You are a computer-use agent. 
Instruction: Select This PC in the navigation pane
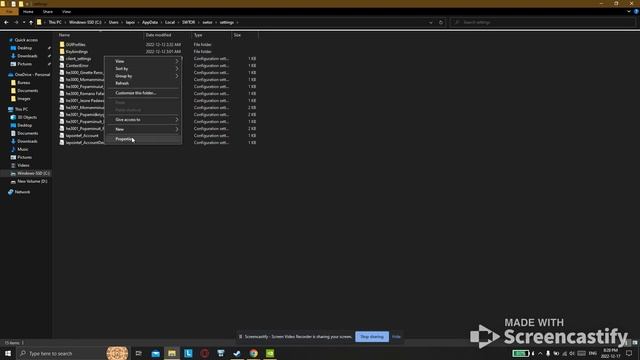coord(21,109)
